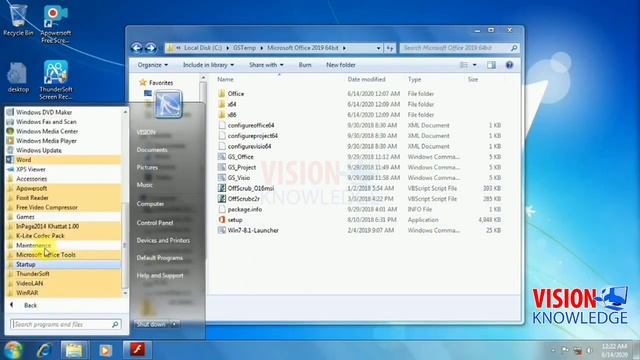Screen dimensions: 640x360
Task: Click Local Disk (C:) breadcrumb
Action: [203, 48]
